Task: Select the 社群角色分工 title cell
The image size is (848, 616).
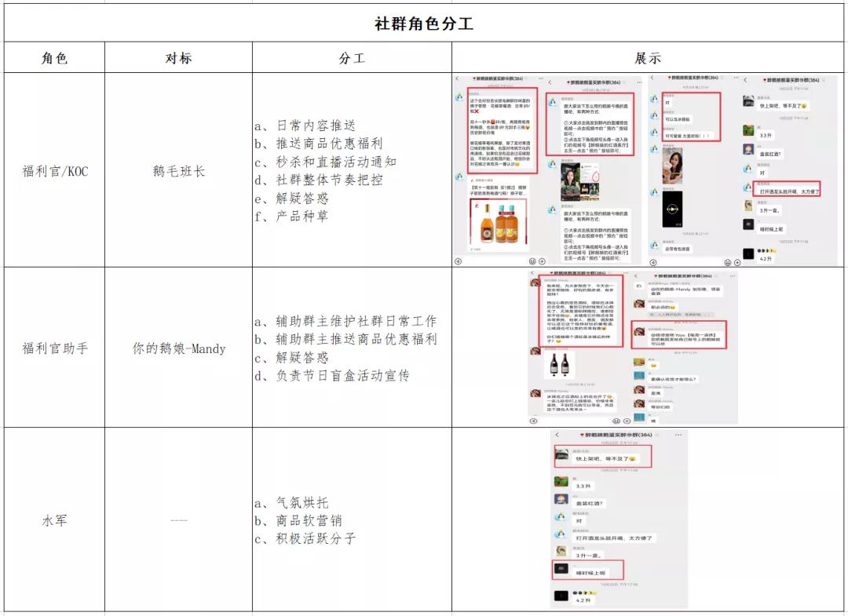Action: pyautogui.click(x=424, y=23)
